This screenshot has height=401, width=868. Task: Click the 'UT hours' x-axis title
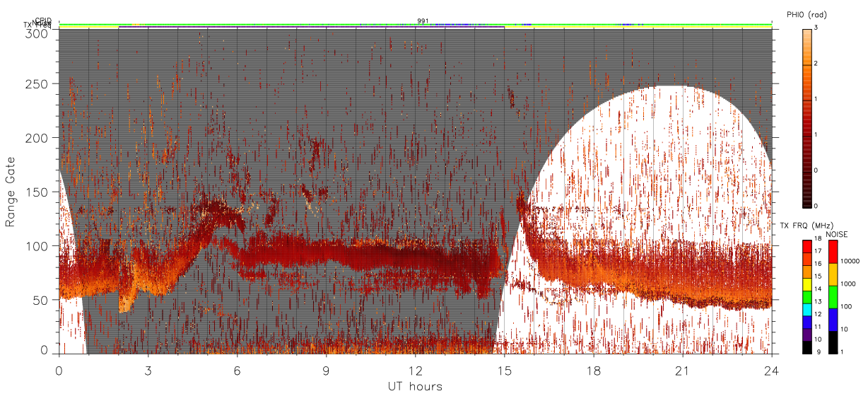[x=414, y=386]
